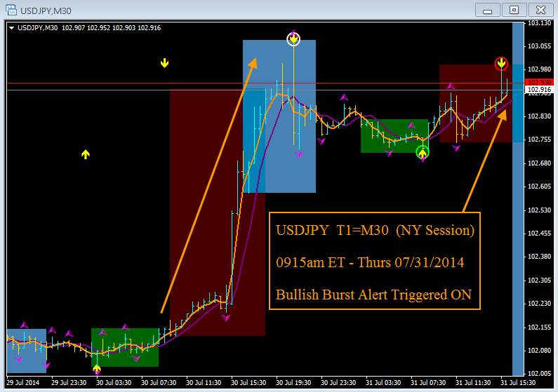The image size is (558, 392).
Task: Expand the triangle beside the USDJPY,M30 chart header
Action: click(11, 28)
